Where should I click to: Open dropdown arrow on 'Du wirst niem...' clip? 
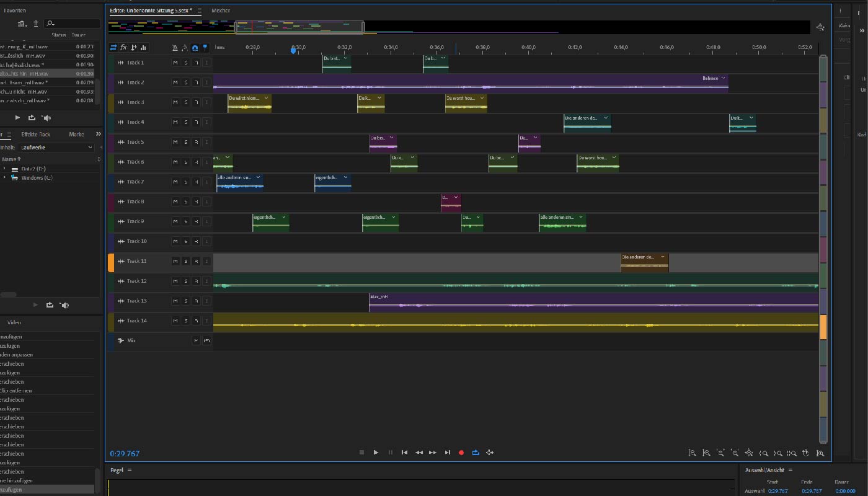click(267, 98)
